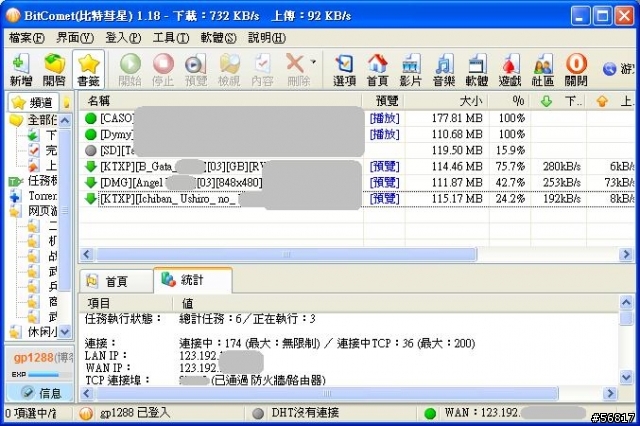Go to 首頁 (Home) toolbar icon

tap(378, 69)
